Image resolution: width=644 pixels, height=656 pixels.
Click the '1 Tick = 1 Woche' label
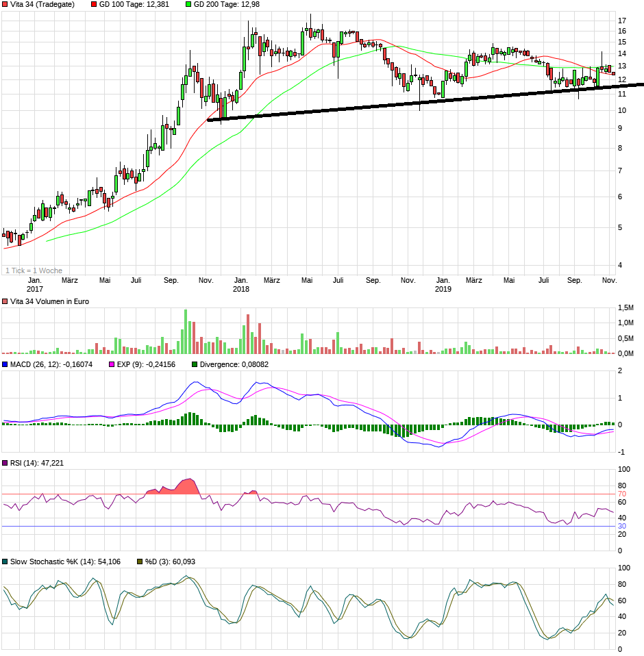click(x=34, y=270)
